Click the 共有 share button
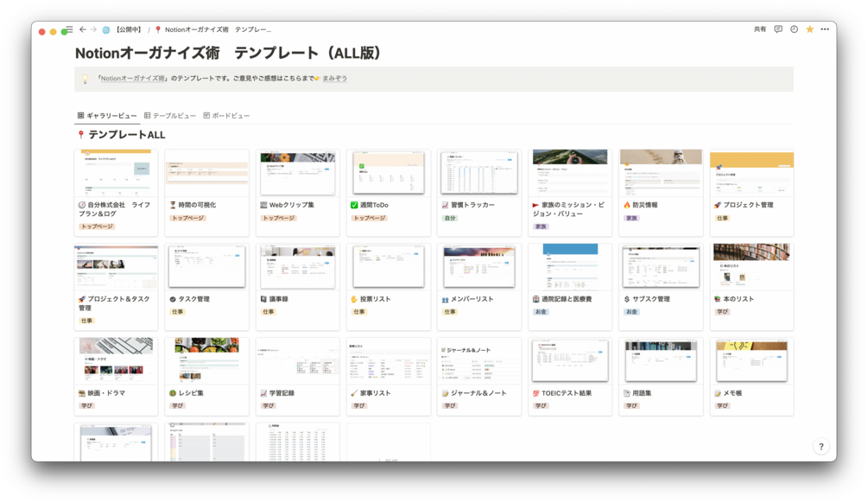Screen dimensions: 868x503 pyautogui.click(x=760, y=29)
